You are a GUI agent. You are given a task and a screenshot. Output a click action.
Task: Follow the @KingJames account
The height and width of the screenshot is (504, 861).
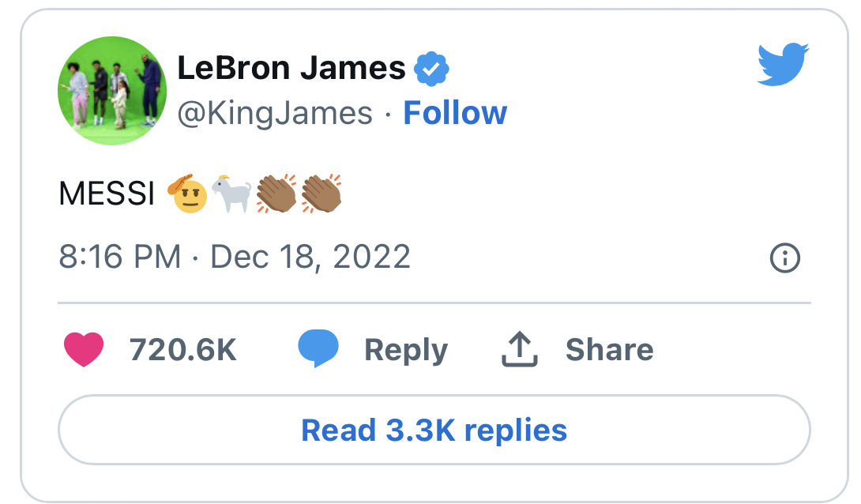coord(455,113)
